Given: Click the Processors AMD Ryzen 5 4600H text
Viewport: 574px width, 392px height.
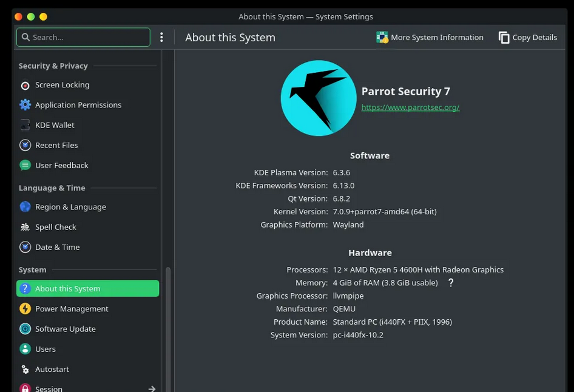Looking at the screenshot, I should [x=418, y=270].
